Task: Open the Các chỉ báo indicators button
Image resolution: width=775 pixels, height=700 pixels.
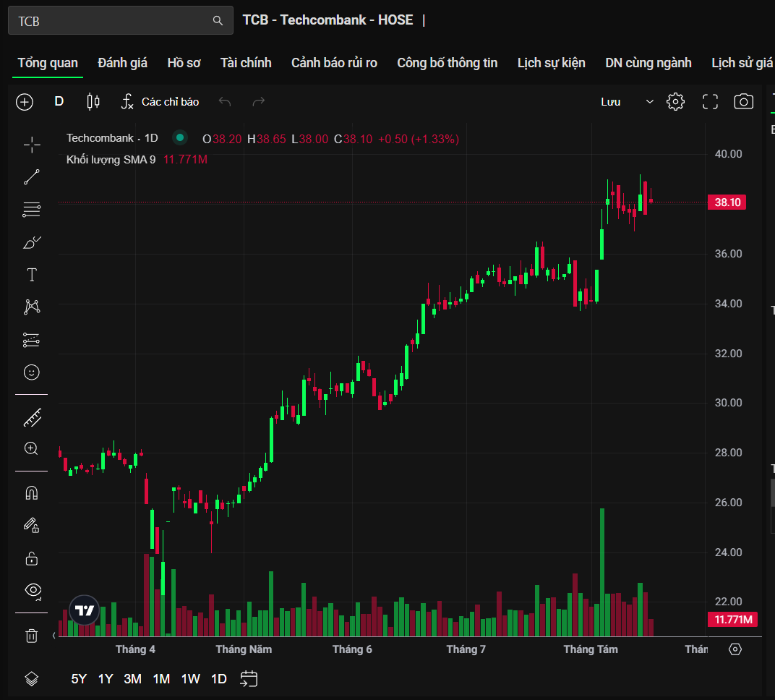Action: coord(160,102)
